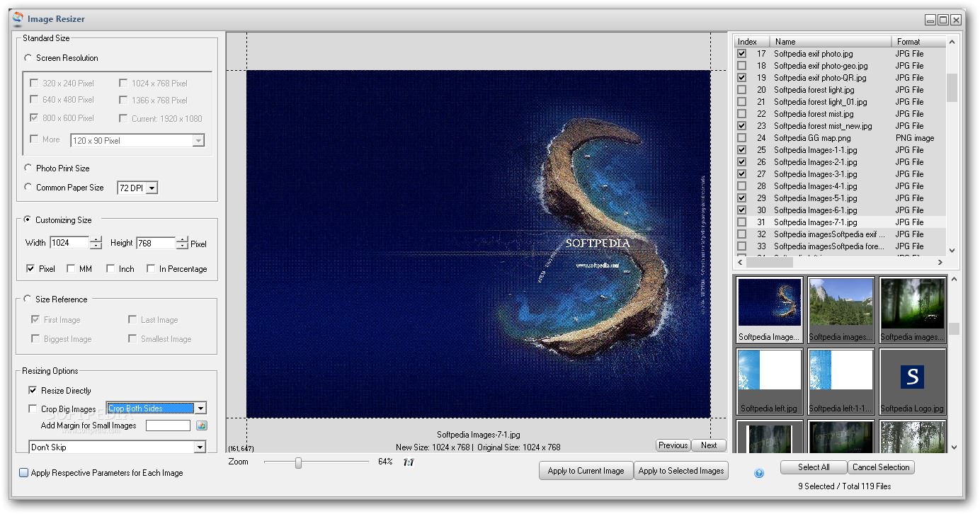Open the Crop Both Sides dropdown
Screen dimensions: 980x514
coord(200,409)
